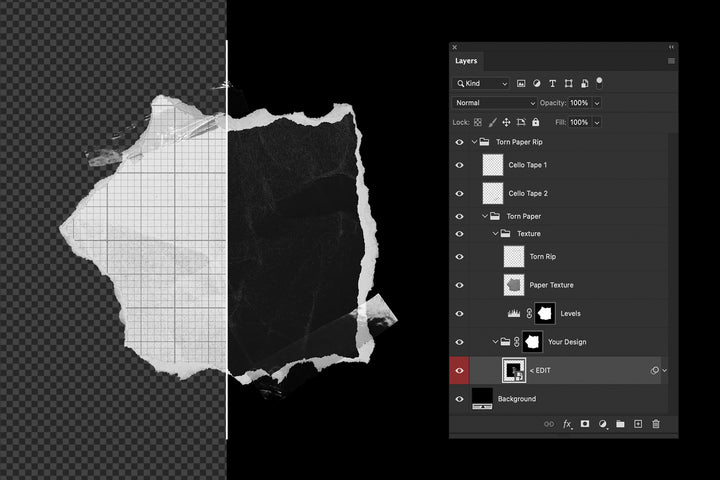Select the Your Design group mask thumbnail

point(533,342)
